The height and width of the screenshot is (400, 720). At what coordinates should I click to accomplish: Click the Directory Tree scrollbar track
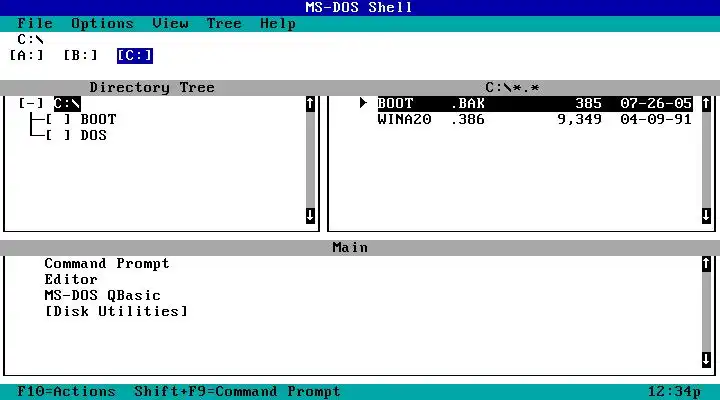tap(310, 160)
